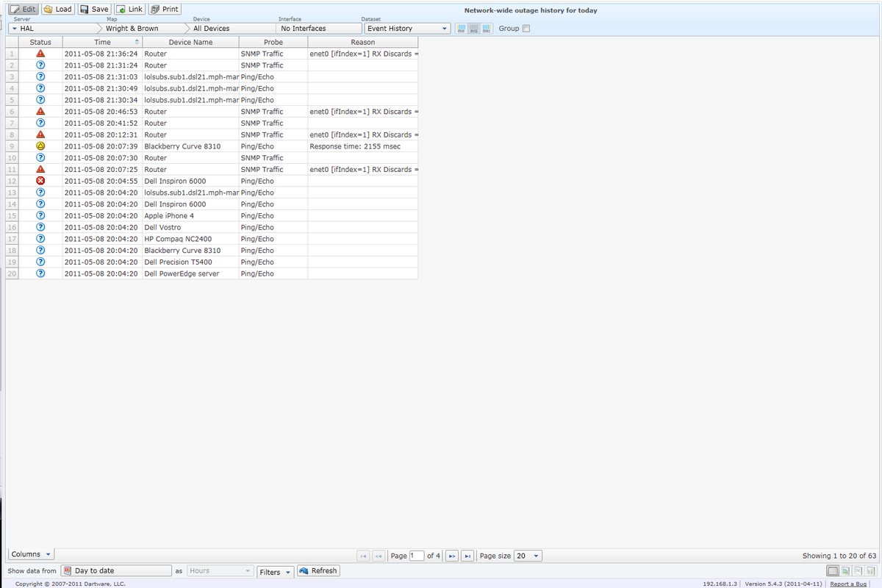Click the 'Wright & Brown' map breadcrumb
882x588 pixels.
(x=132, y=28)
